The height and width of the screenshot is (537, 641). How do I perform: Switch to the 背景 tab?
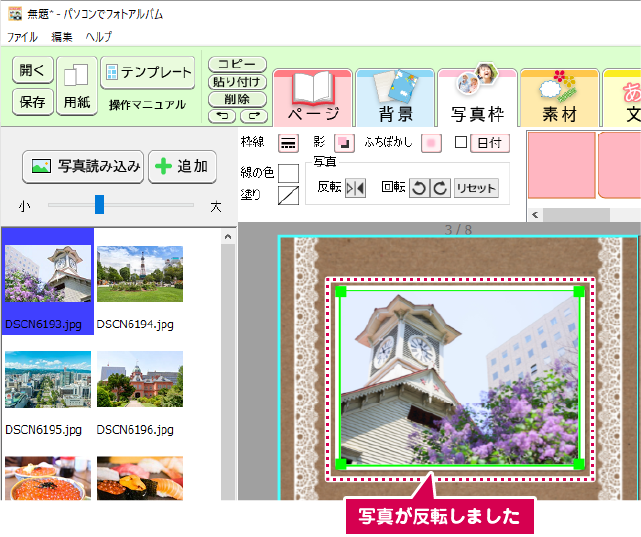(395, 98)
